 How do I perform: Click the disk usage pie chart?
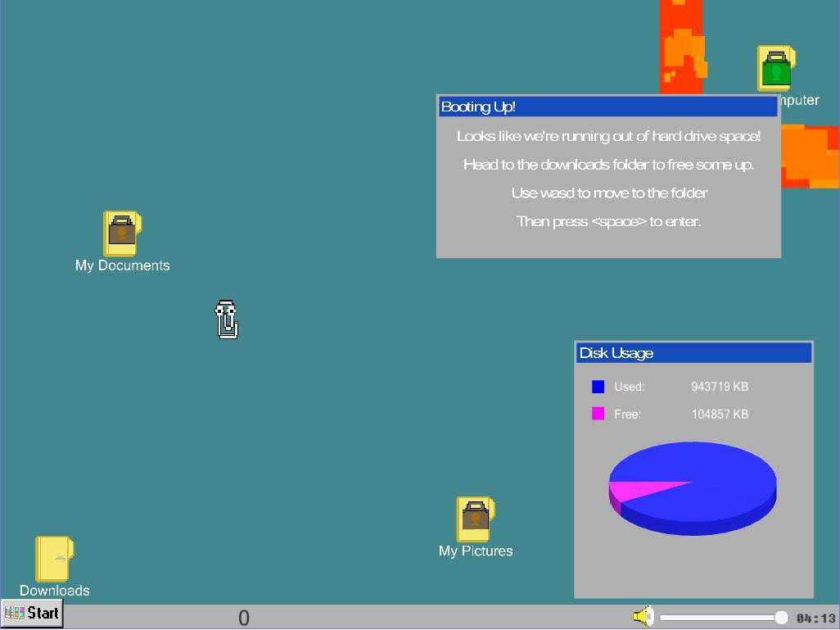692,488
